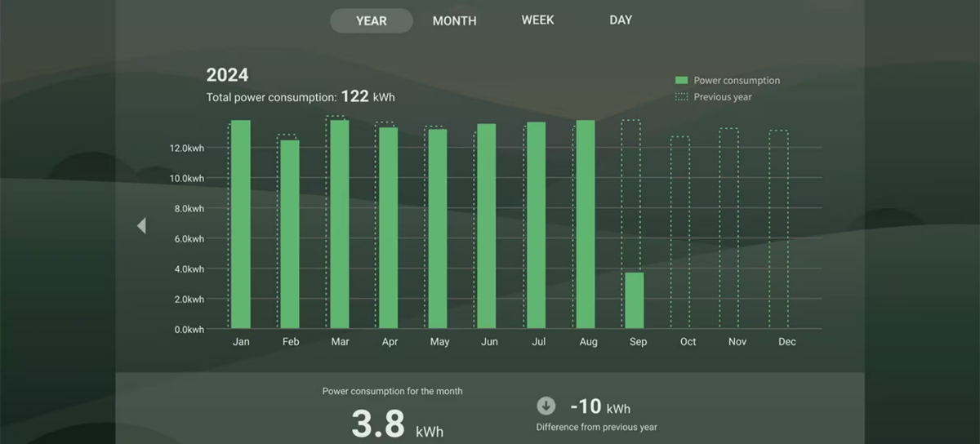This screenshot has width=980, height=444.
Task: Select the August consumption bar
Action: point(586,224)
